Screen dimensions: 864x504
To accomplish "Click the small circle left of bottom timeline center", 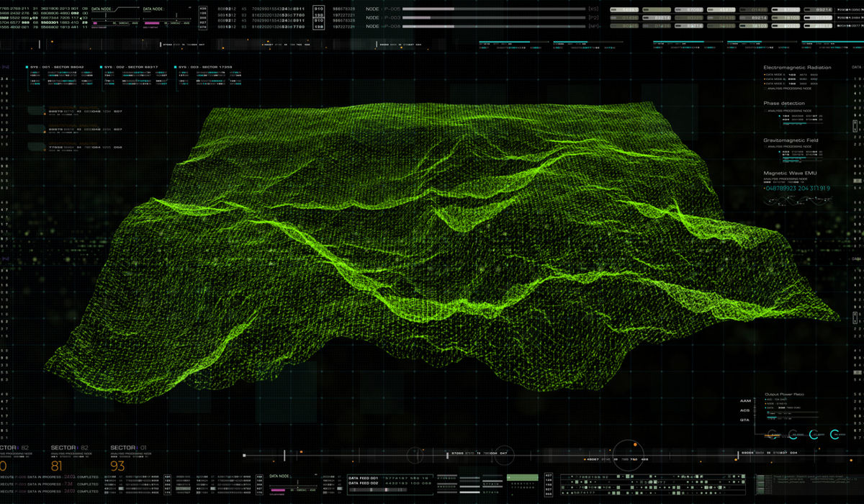I will tap(415, 454).
